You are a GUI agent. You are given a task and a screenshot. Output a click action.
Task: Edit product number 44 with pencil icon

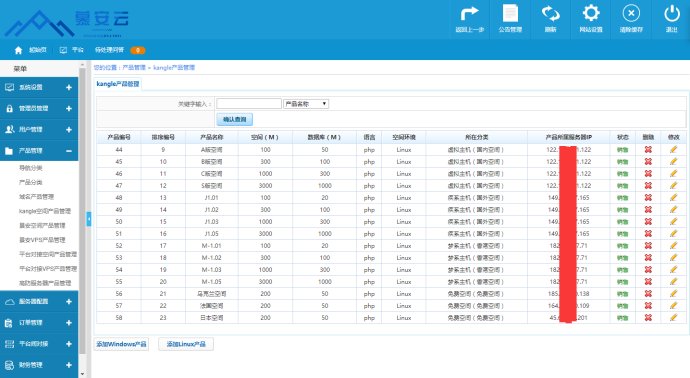[x=673, y=150]
